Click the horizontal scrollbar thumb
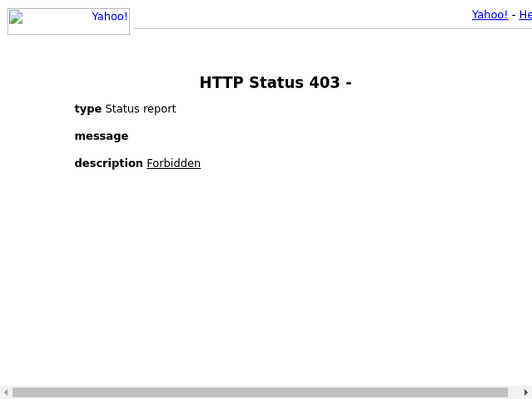This screenshot has height=399, width=532. (260, 392)
